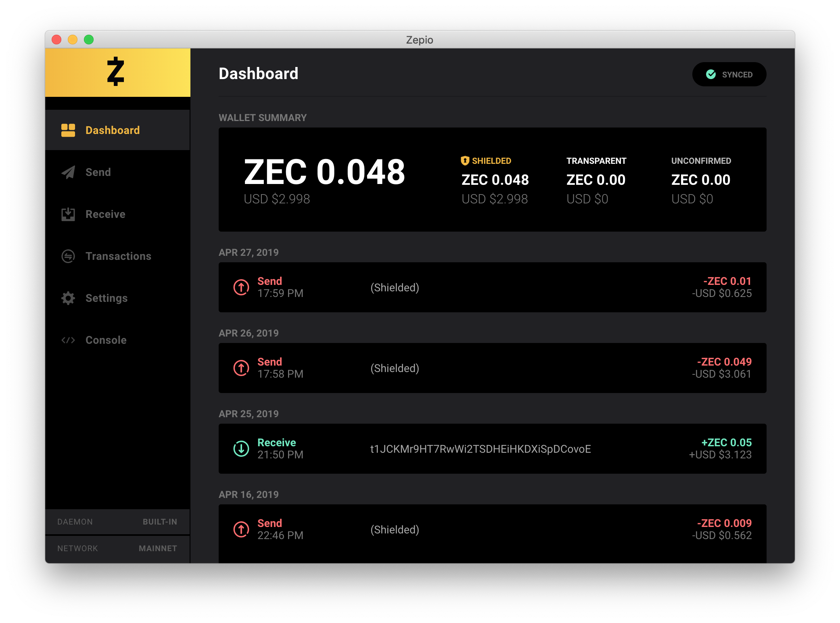
Task: Click the Console code brackets icon
Action: point(68,340)
